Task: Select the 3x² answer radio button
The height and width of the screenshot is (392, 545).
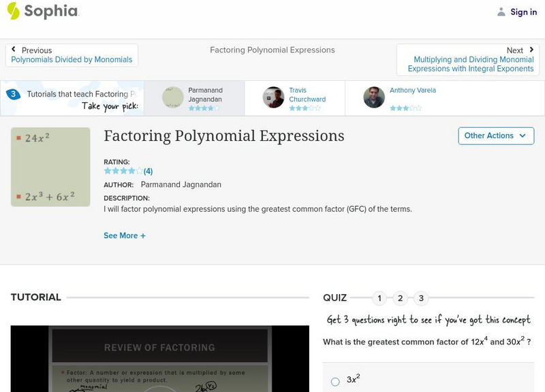Action: coord(335,382)
